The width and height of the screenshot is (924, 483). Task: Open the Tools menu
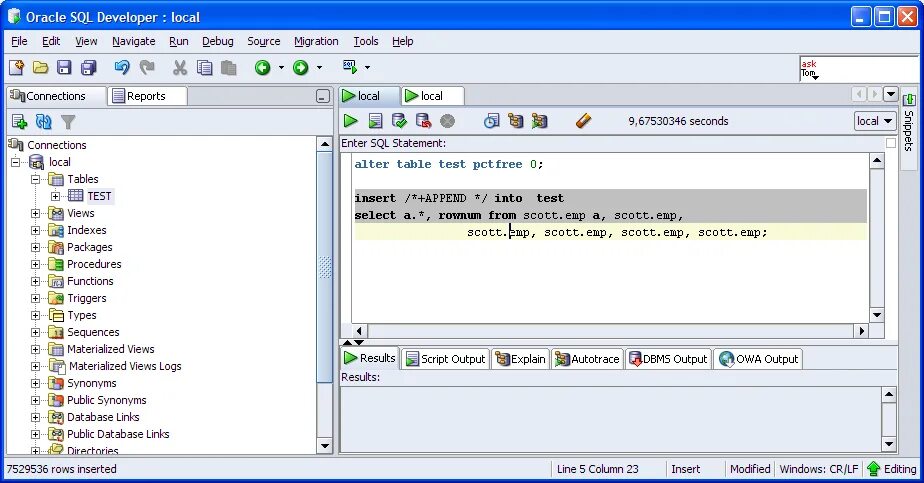click(365, 41)
